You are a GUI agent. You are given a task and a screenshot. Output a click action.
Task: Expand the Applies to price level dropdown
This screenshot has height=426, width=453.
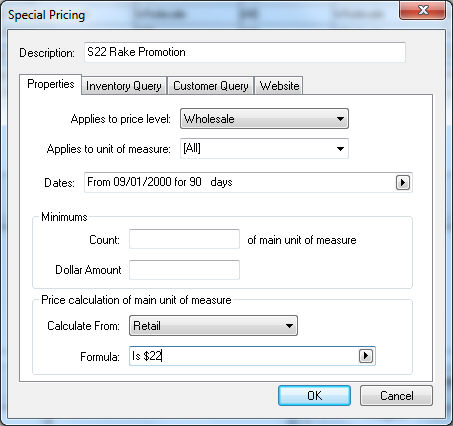340,119
